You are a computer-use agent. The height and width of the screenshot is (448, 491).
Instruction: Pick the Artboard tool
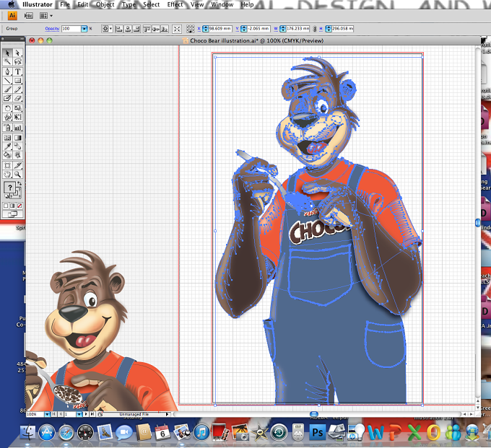pos(7,165)
